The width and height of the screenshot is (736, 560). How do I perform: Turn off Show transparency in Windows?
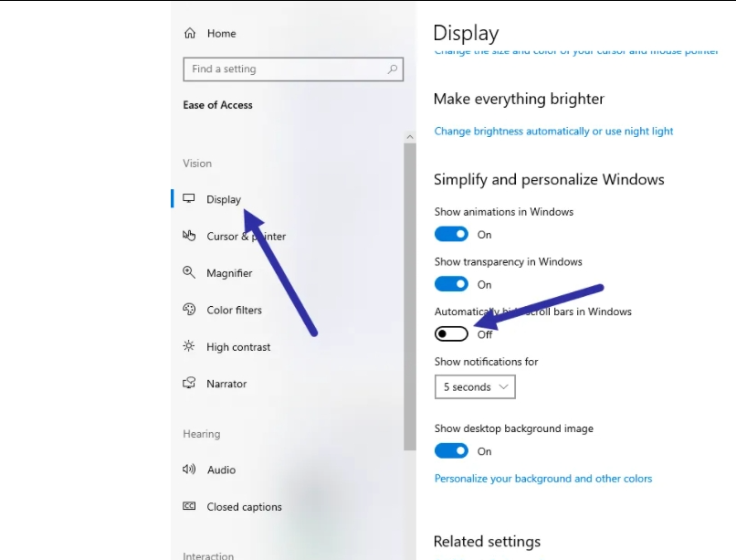click(x=451, y=285)
